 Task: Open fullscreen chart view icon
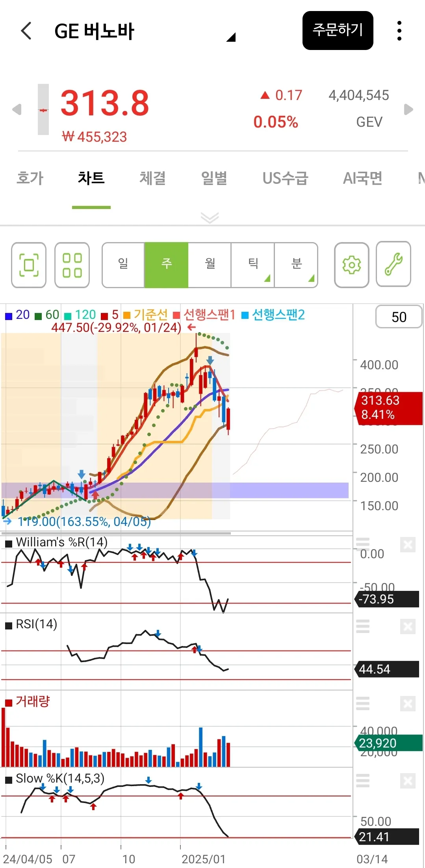tap(29, 265)
